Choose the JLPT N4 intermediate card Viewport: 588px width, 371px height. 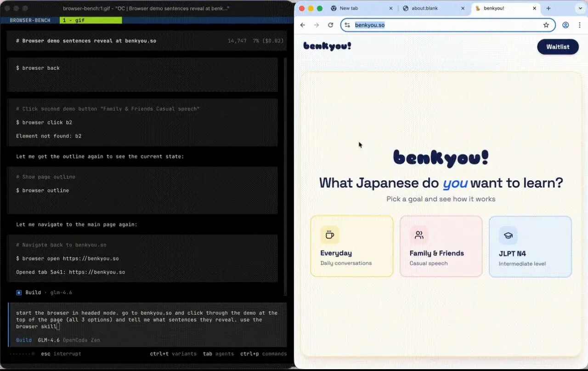click(x=530, y=246)
